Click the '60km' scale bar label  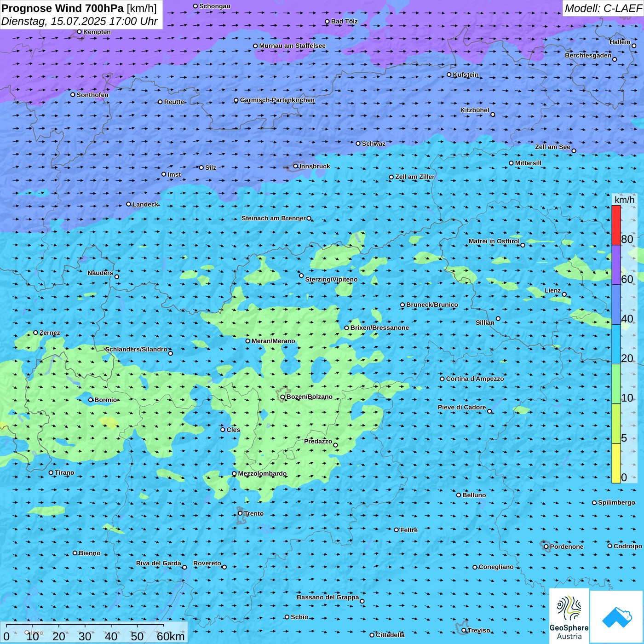[x=171, y=636]
